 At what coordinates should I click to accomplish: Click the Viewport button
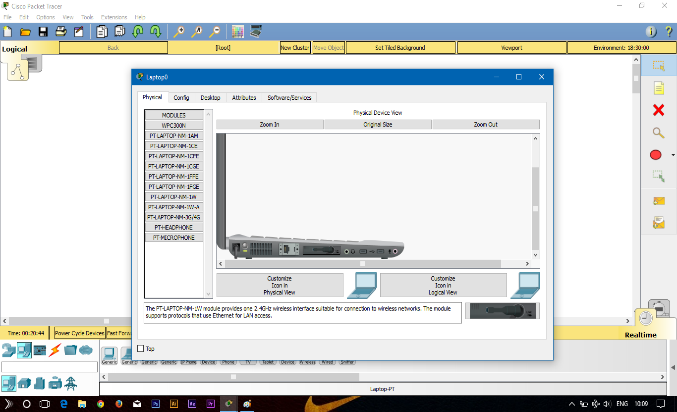tap(512, 48)
